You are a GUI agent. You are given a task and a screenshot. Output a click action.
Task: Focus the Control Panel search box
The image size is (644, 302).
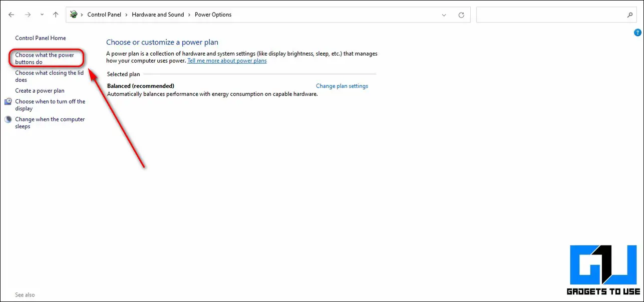pyautogui.click(x=551, y=15)
